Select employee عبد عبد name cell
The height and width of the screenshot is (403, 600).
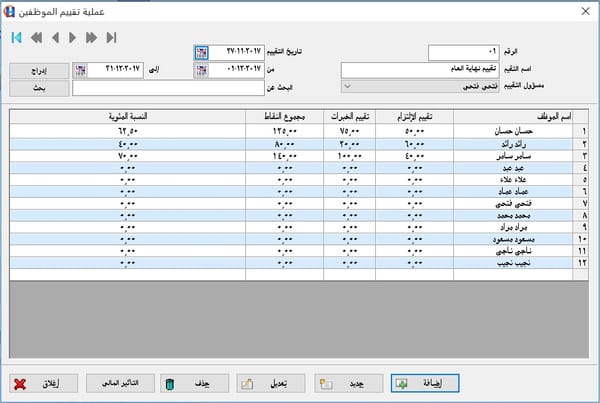(513, 168)
